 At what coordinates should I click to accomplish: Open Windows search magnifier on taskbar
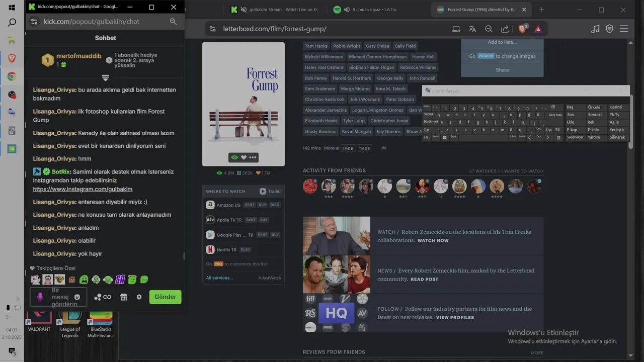pyautogui.click(x=12, y=23)
